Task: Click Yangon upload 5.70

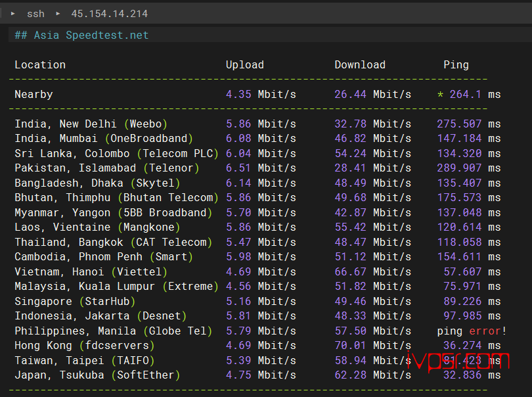Action: pyautogui.click(x=238, y=212)
